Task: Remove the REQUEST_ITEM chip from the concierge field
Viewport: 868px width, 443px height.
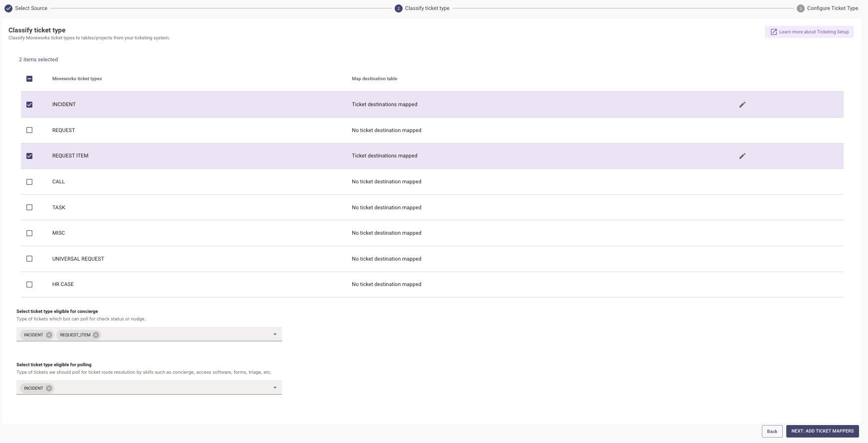Action: pyautogui.click(x=96, y=335)
